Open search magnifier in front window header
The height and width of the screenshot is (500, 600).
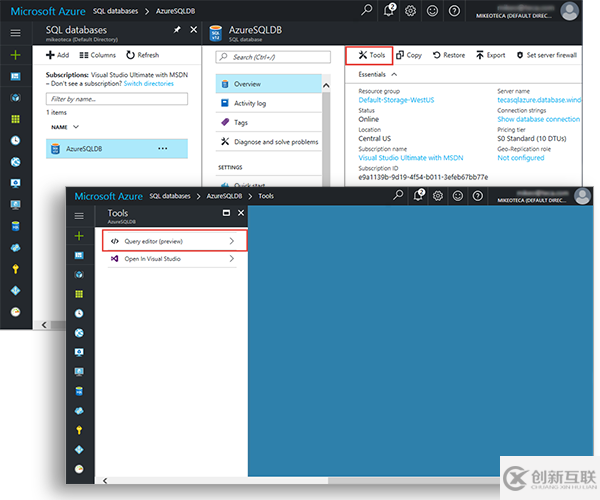coord(398,195)
